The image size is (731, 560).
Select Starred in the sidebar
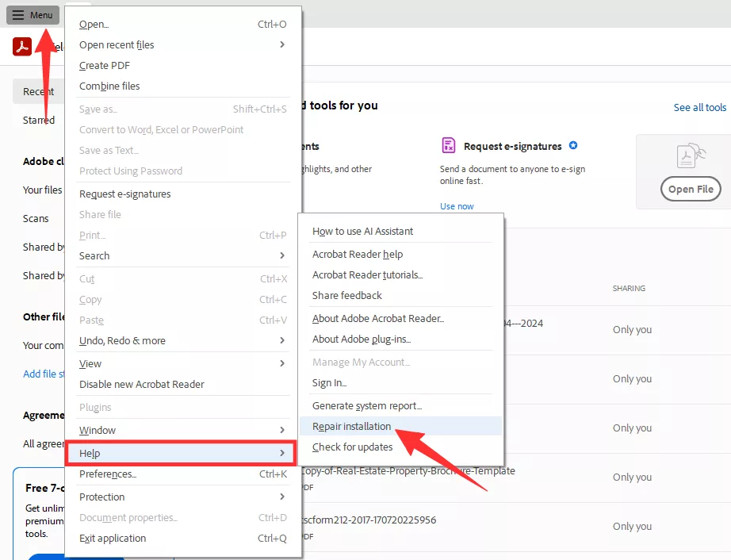37,120
